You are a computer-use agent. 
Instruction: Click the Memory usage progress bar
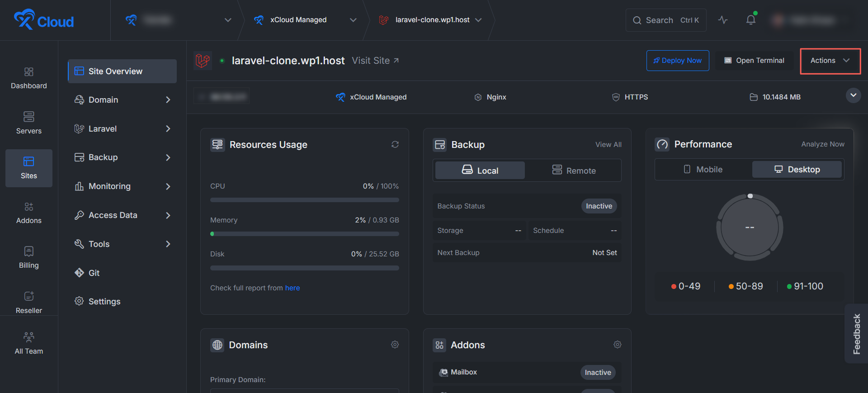[305, 234]
